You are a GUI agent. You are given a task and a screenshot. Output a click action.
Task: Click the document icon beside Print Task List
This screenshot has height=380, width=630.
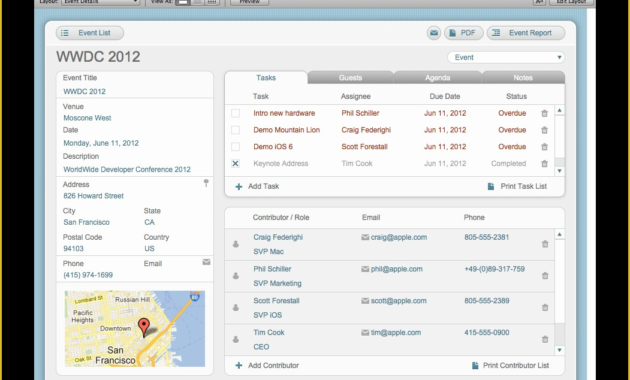tap(491, 186)
